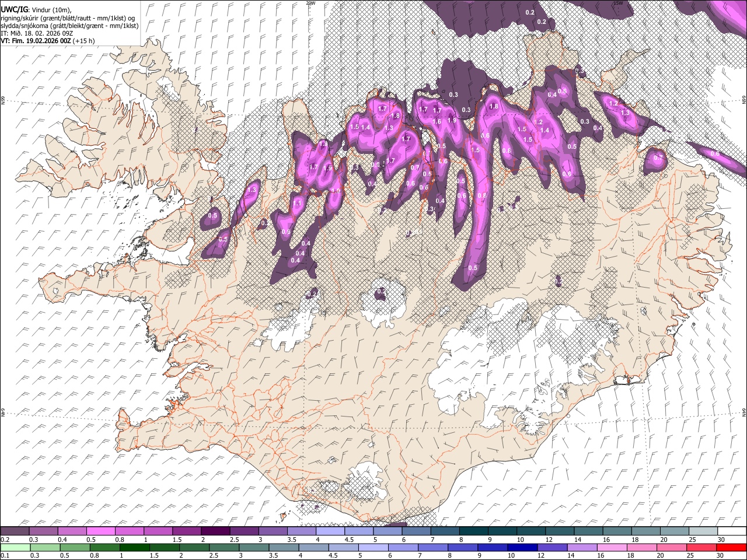Select the "rigning/skúrir" legend description line

click(x=69, y=18)
